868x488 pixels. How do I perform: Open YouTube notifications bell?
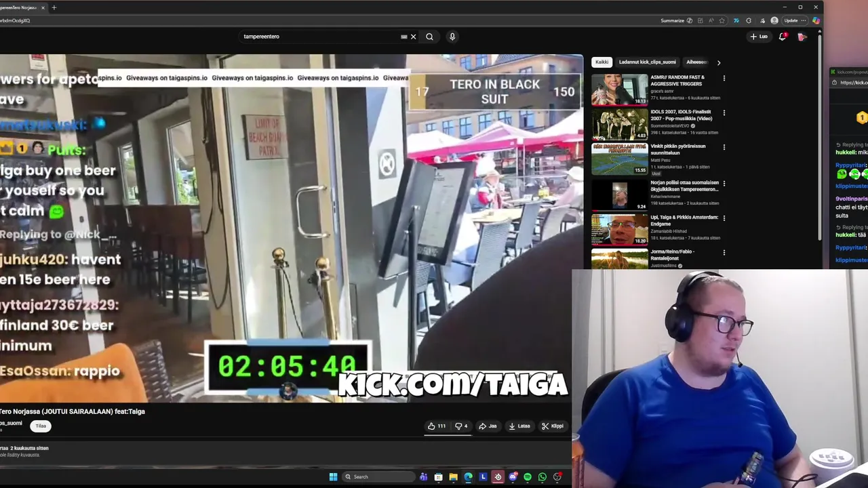pos(782,37)
